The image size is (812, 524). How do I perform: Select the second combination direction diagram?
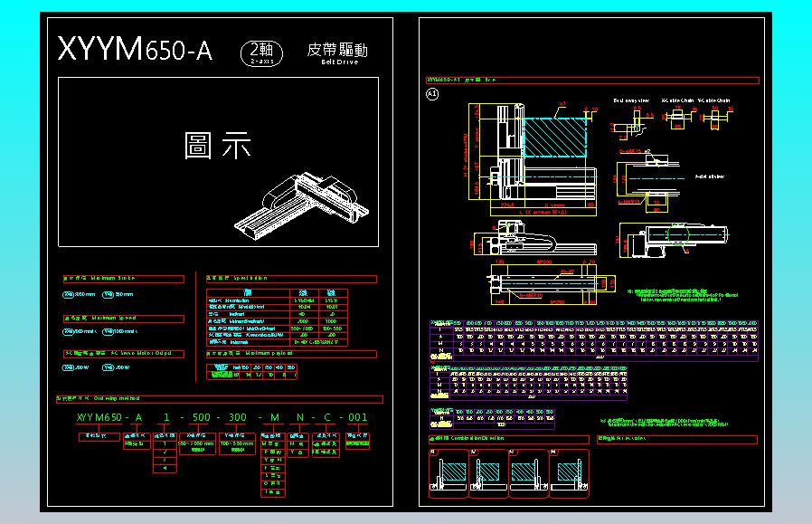488,473
